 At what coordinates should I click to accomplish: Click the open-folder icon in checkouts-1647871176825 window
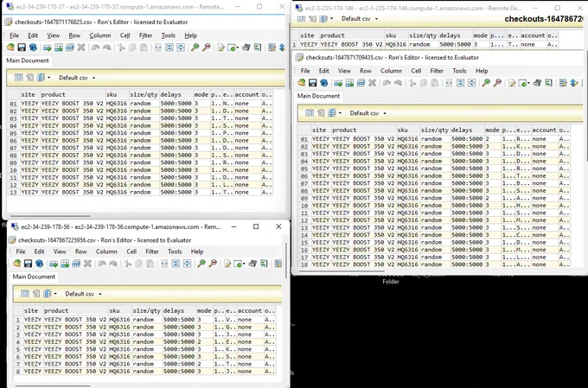point(10,48)
